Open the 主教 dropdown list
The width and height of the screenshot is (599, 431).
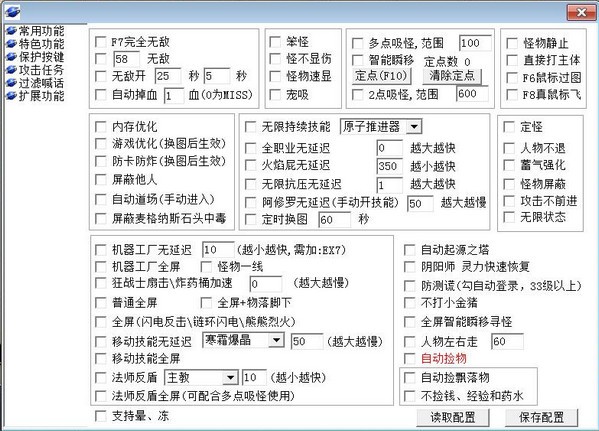pyautogui.click(x=230, y=378)
